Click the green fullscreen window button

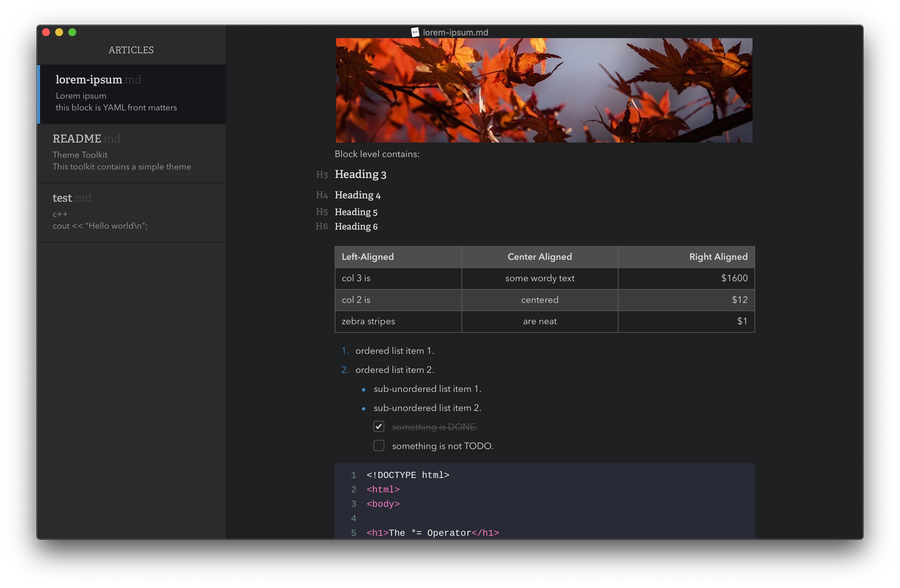tap(72, 32)
